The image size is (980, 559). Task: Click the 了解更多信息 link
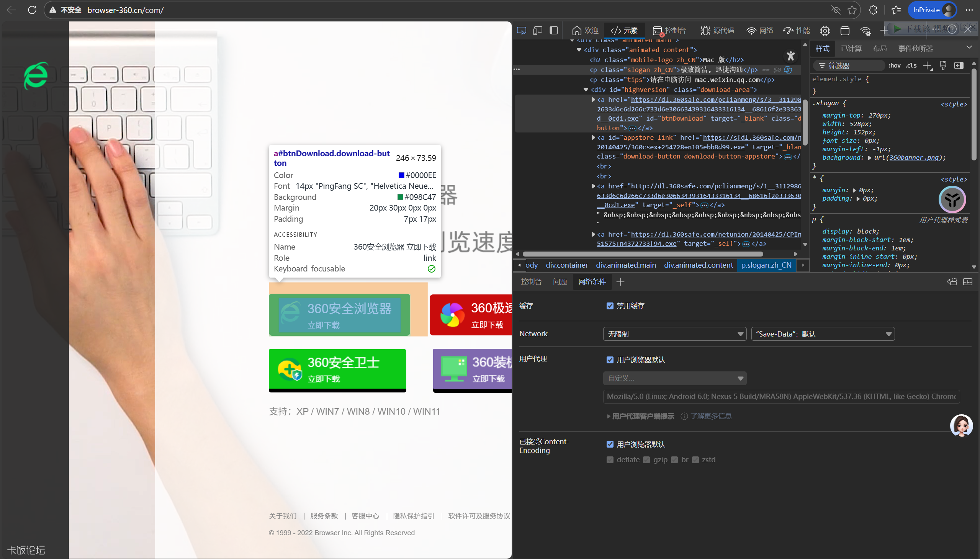coord(711,416)
